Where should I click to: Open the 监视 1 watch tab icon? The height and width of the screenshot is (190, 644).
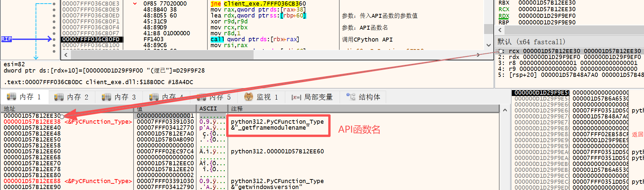click(x=249, y=97)
